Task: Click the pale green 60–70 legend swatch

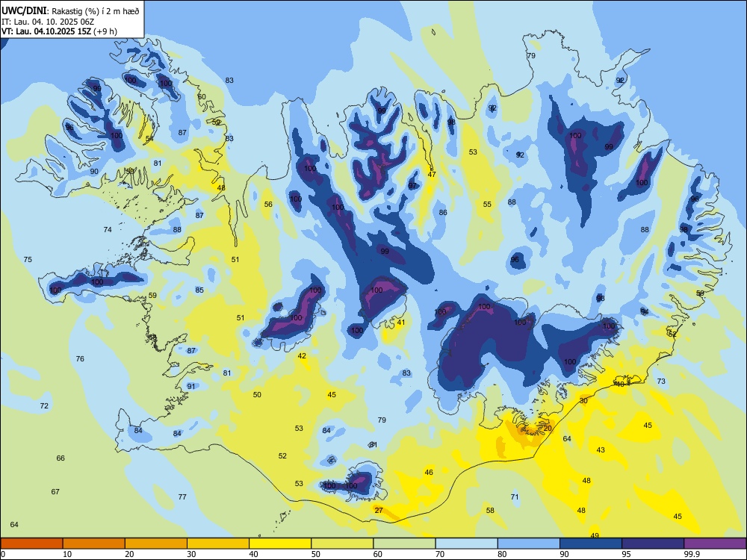Action: [x=404, y=544]
